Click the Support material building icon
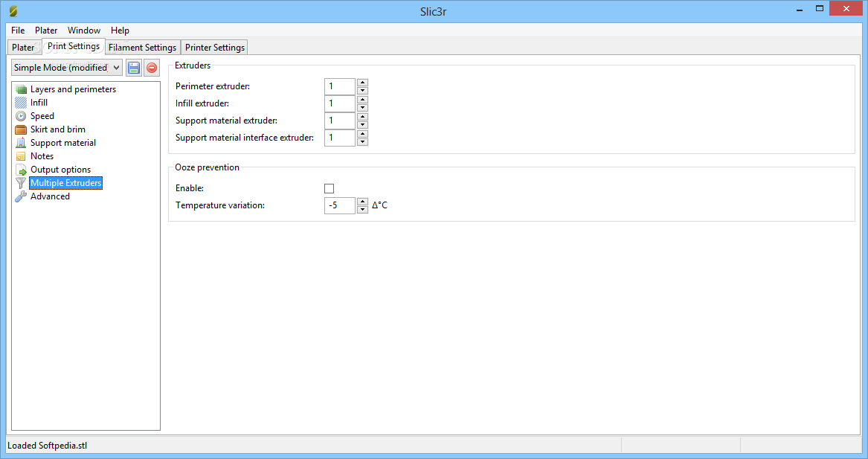Image resolution: width=868 pixels, height=459 pixels. pos(21,143)
